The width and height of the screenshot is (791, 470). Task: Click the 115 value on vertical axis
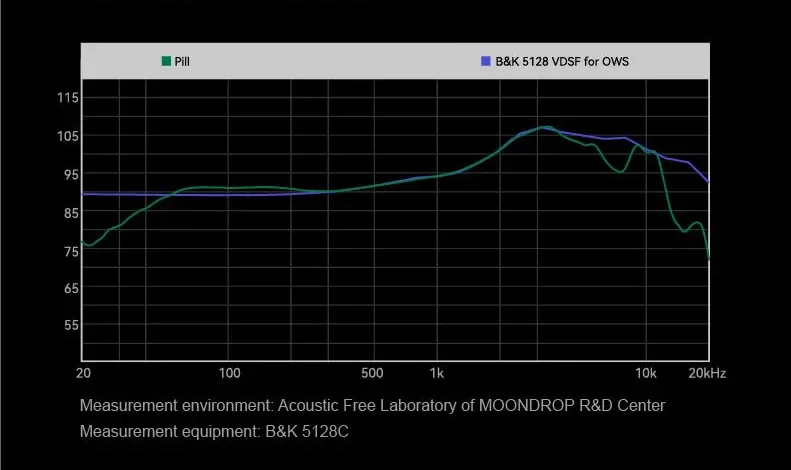click(x=68, y=98)
